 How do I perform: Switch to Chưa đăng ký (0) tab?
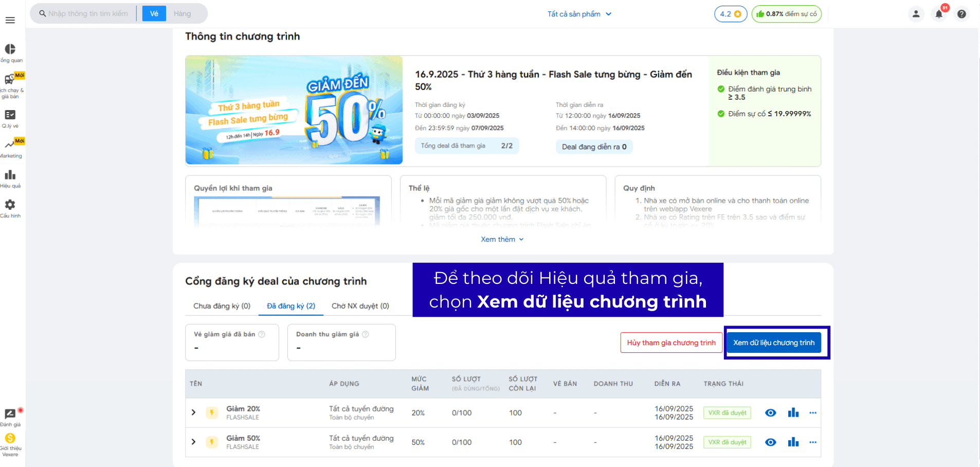222,306
